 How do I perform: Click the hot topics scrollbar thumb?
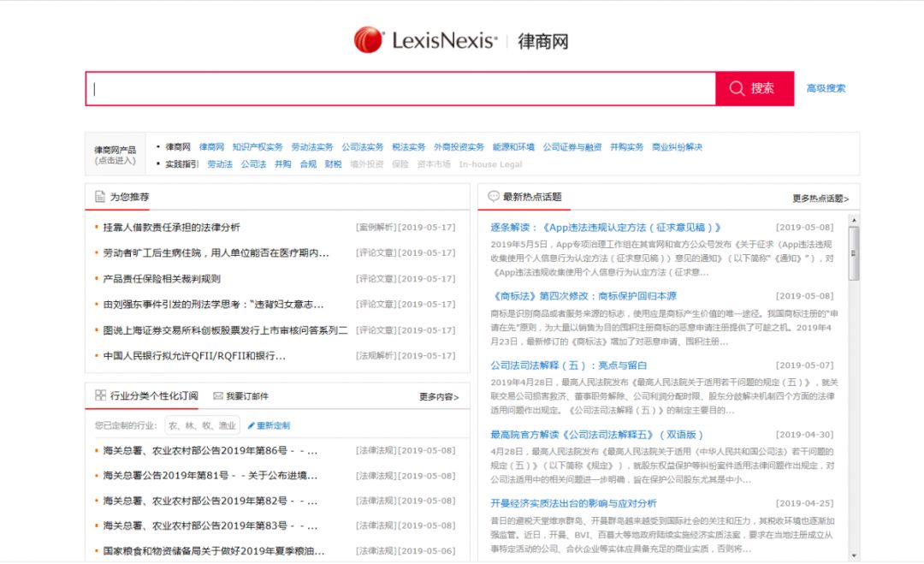point(853,252)
